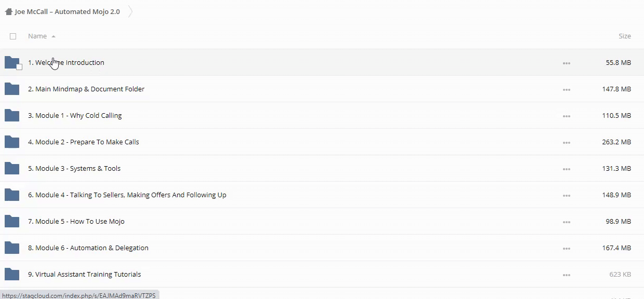Open more actions for Virtual Assistant Training Tutorials
This screenshot has height=299, width=644.
[x=566, y=275]
